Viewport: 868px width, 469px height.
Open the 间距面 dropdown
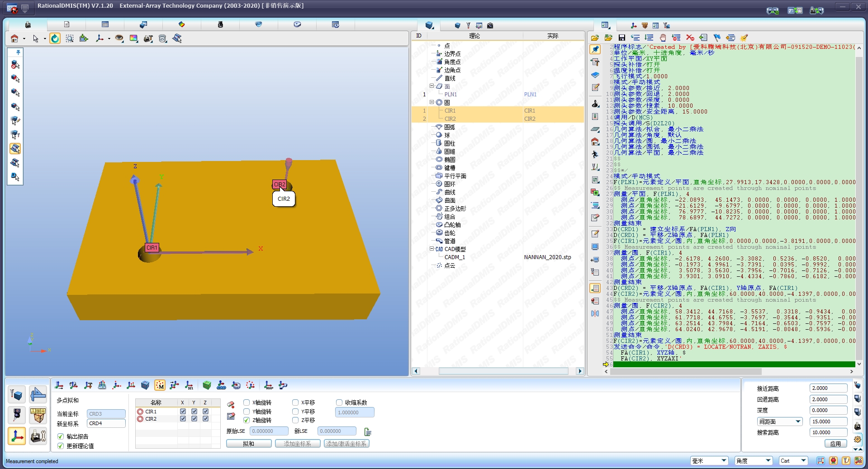click(780, 422)
